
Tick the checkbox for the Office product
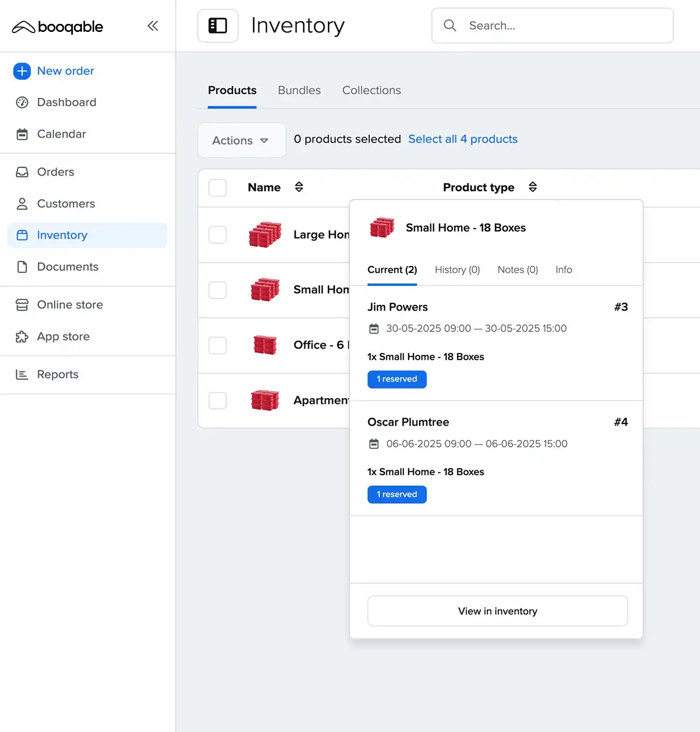(x=218, y=345)
